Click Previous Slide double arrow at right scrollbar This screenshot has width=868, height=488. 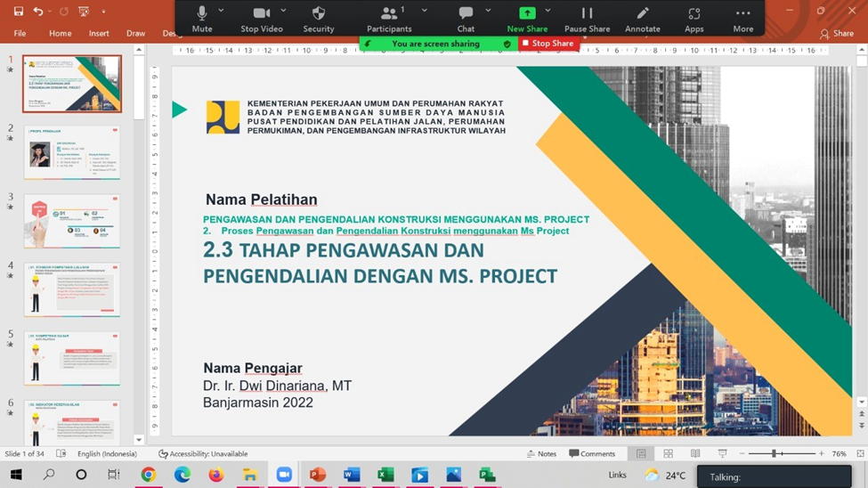[862, 414]
